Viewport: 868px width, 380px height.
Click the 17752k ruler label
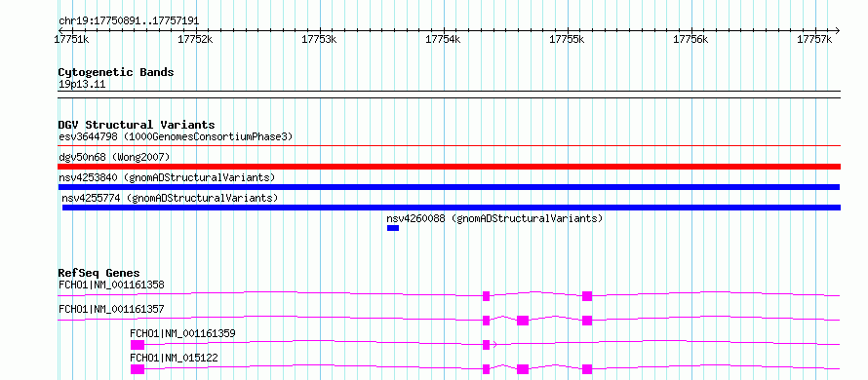(196, 39)
